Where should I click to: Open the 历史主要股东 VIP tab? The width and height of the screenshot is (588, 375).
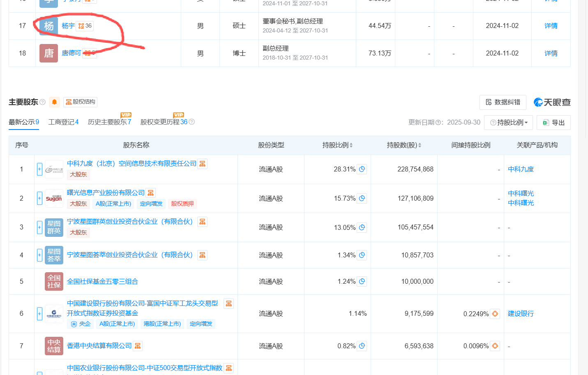pos(109,122)
